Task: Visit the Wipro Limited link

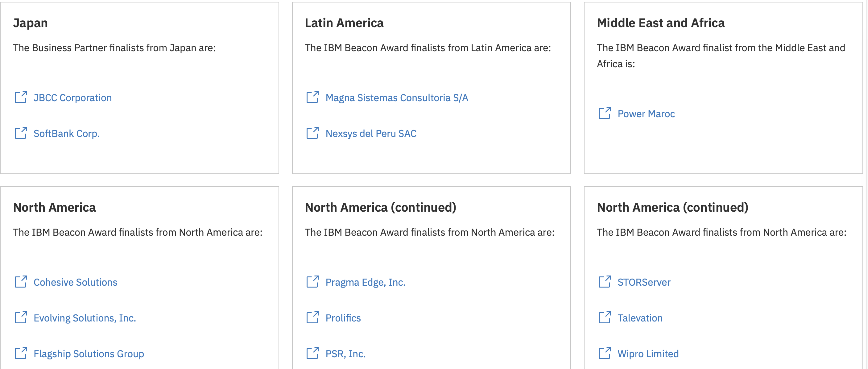Action: [648, 354]
